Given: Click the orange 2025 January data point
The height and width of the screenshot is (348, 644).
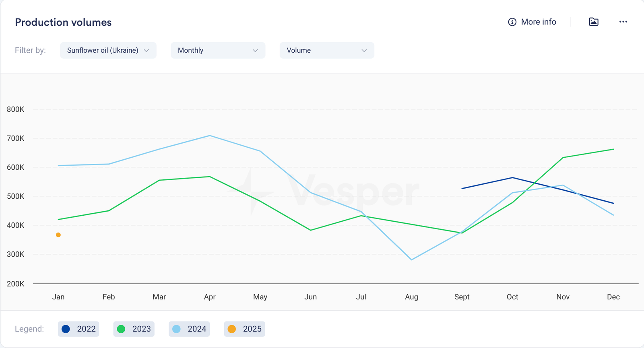Looking at the screenshot, I should point(58,235).
